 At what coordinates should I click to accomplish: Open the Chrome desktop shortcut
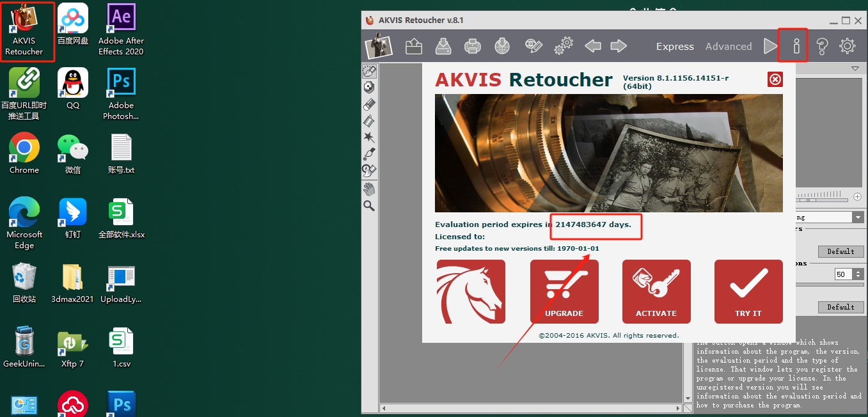click(24, 154)
